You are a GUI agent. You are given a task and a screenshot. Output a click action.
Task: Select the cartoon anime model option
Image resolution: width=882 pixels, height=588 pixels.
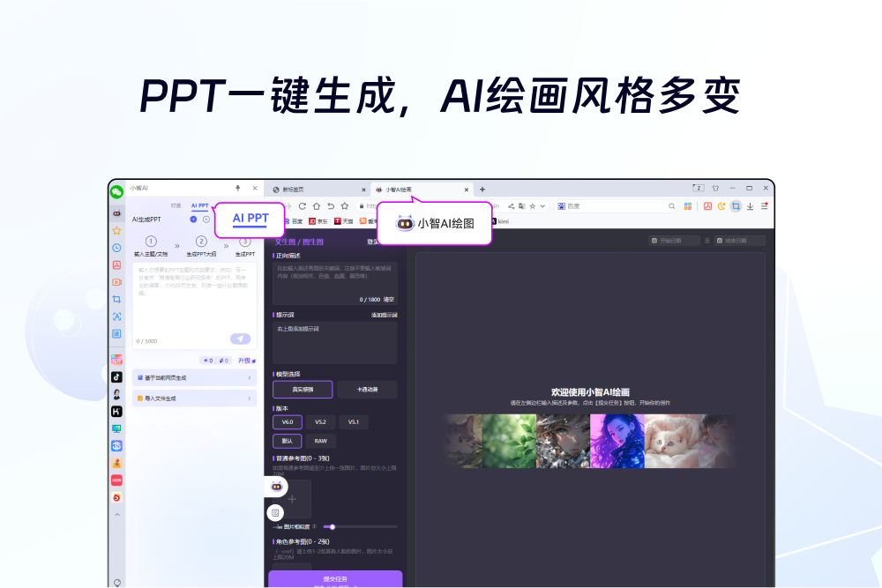tap(367, 390)
